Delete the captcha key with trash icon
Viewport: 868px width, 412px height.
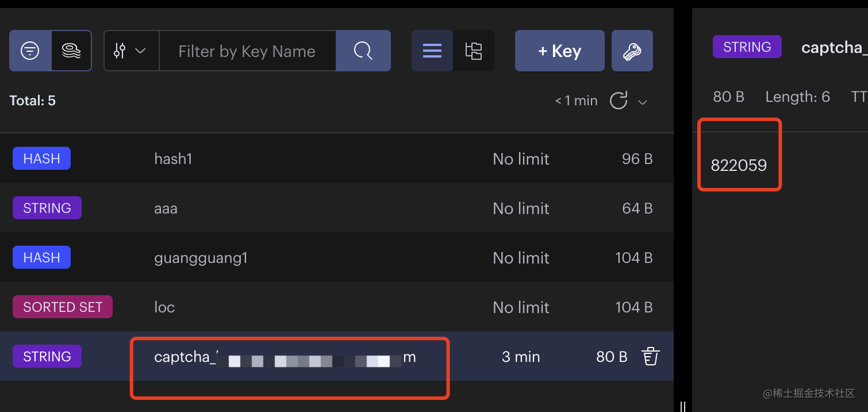click(x=650, y=357)
